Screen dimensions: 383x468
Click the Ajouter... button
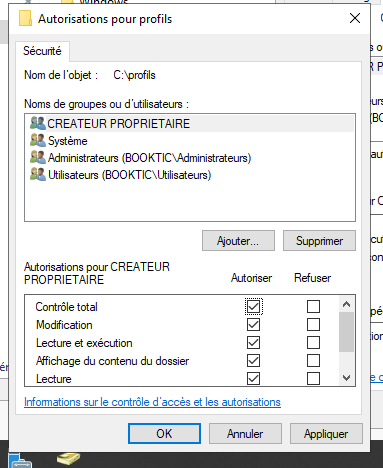238,240
